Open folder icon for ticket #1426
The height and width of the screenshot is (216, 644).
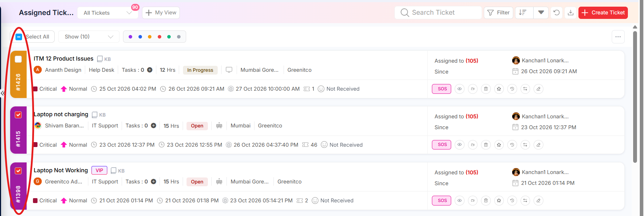click(x=473, y=89)
